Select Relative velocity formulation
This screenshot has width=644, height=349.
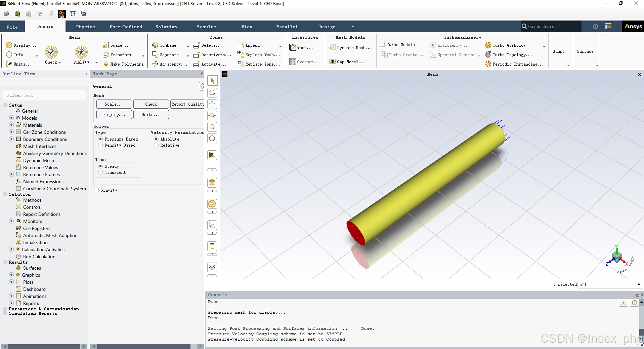[x=156, y=145]
